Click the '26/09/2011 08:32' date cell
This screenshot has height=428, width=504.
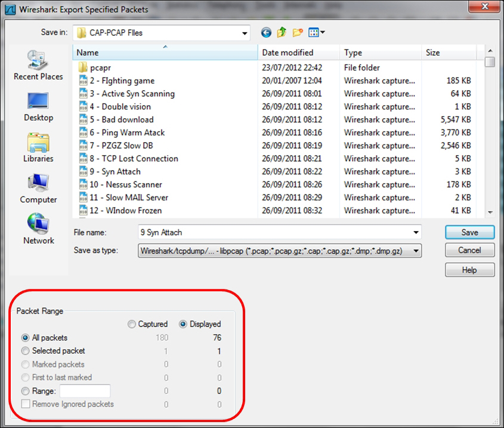292,211
